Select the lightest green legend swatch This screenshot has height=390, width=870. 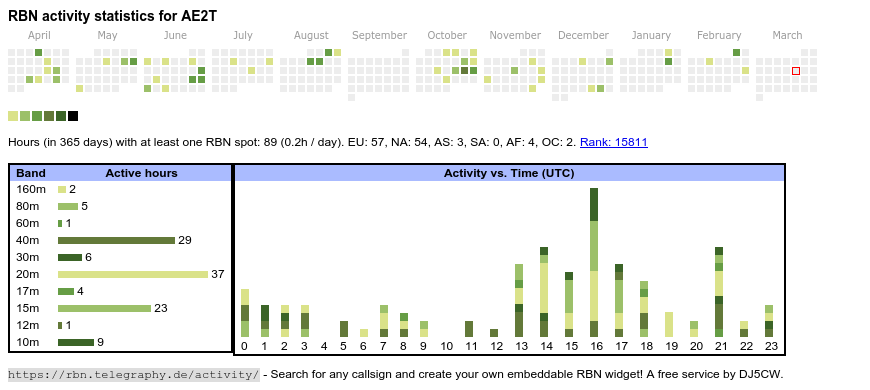(13, 116)
